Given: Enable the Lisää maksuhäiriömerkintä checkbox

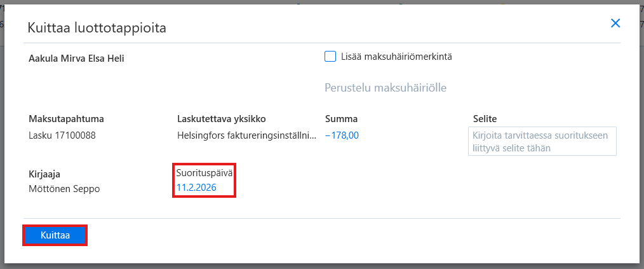Looking at the screenshot, I should (330, 57).
